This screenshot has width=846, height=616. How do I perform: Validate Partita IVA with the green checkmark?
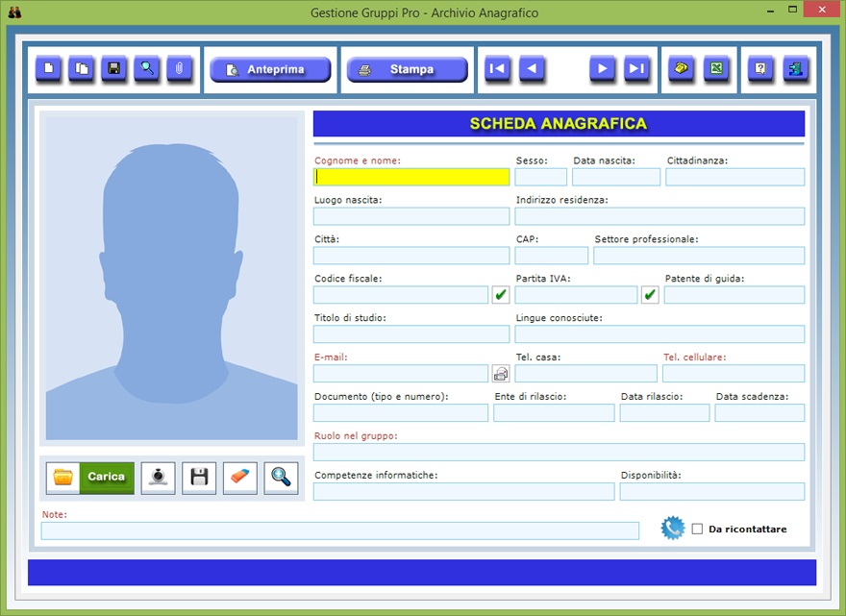pyautogui.click(x=650, y=295)
